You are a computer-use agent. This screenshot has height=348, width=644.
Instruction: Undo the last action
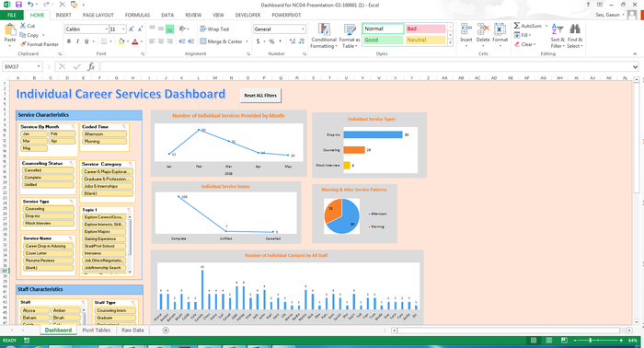tap(30, 5)
